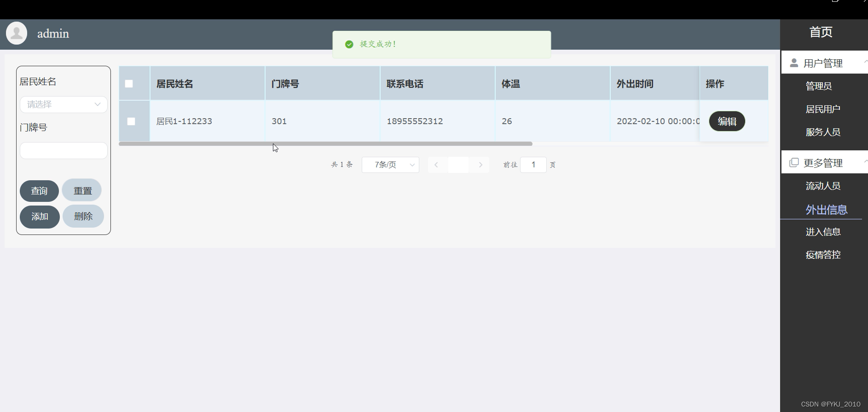Open the 进入信息 menu item
This screenshot has width=868, height=412.
(x=823, y=232)
